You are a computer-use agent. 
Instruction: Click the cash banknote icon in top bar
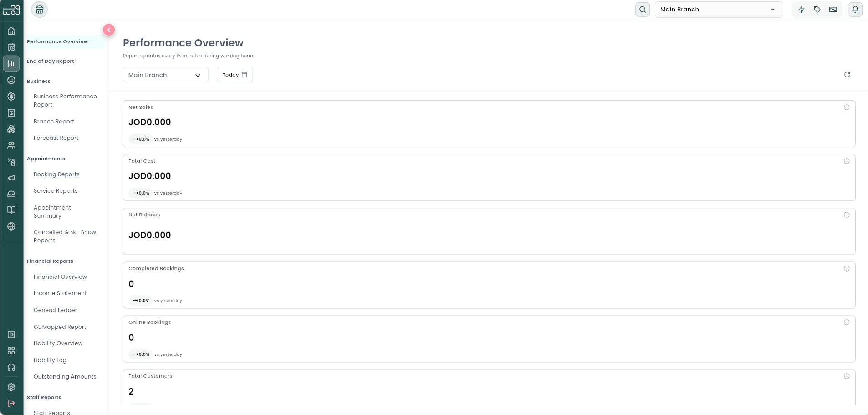(x=833, y=10)
